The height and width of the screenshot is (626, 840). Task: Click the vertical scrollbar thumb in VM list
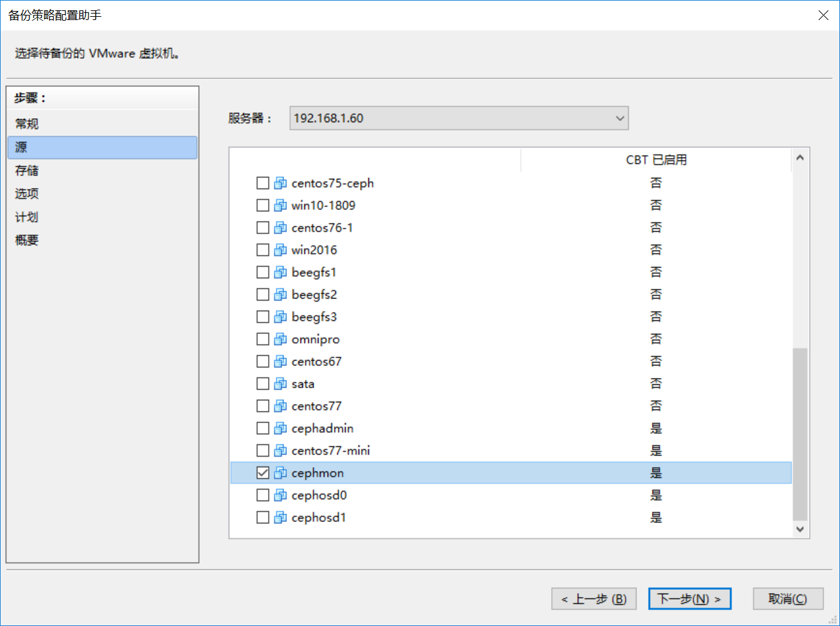(x=800, y=433)
